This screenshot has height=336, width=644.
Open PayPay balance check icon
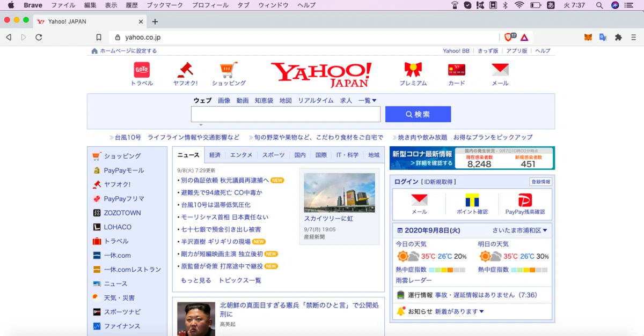pos(525,204)
